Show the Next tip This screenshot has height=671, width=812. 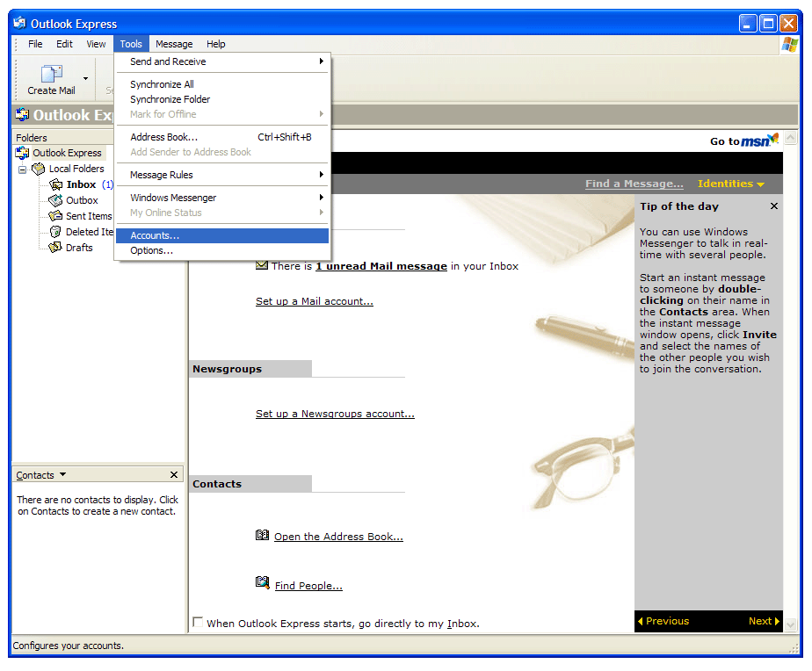tap(764, 621)
